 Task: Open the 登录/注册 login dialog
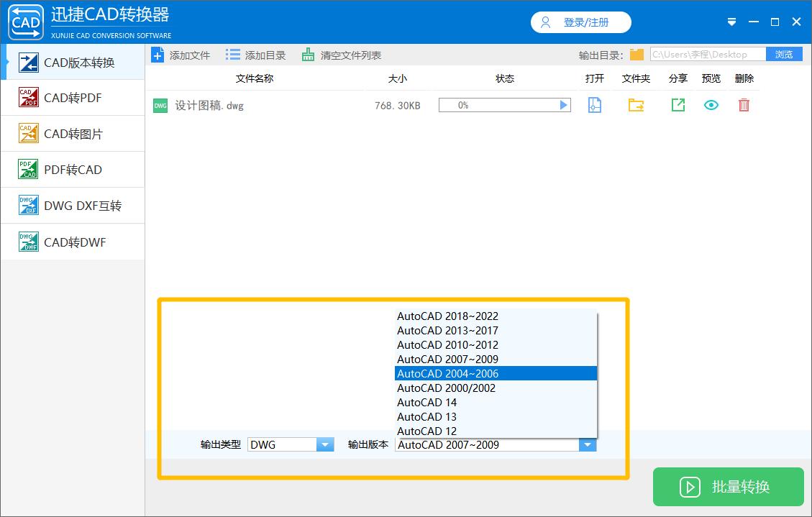click(580, 22)
